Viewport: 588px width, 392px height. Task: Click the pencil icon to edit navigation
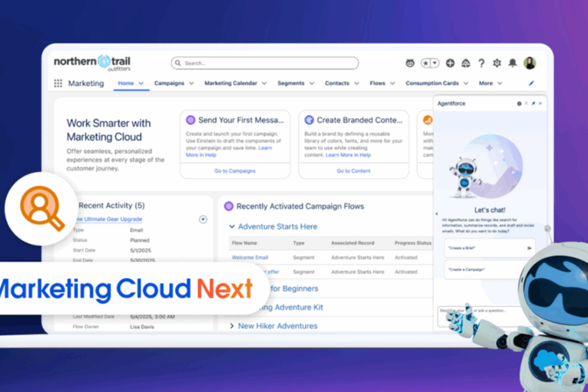click(x=531, y=83)
